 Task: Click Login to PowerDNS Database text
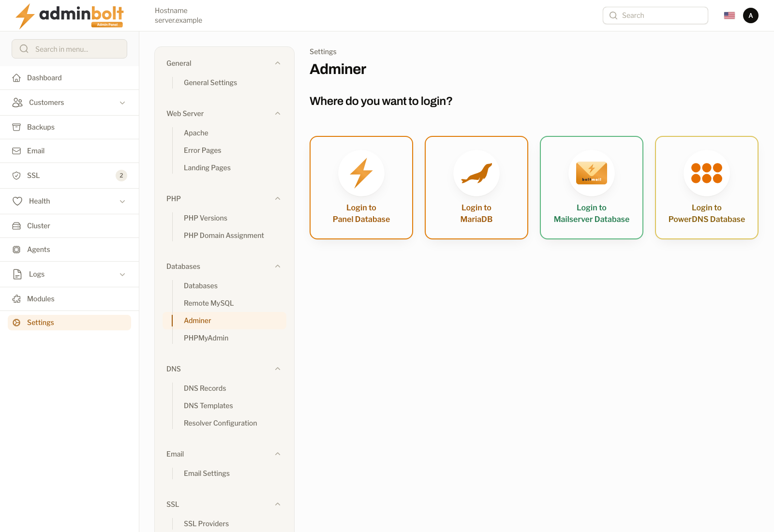(x=707, y=213)
